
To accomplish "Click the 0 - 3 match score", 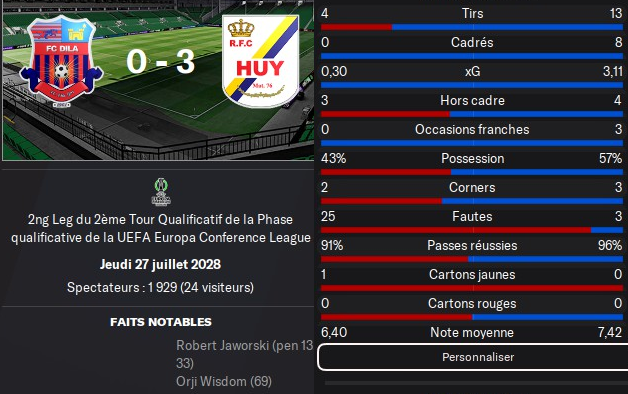I will click(x=161, y=62).
